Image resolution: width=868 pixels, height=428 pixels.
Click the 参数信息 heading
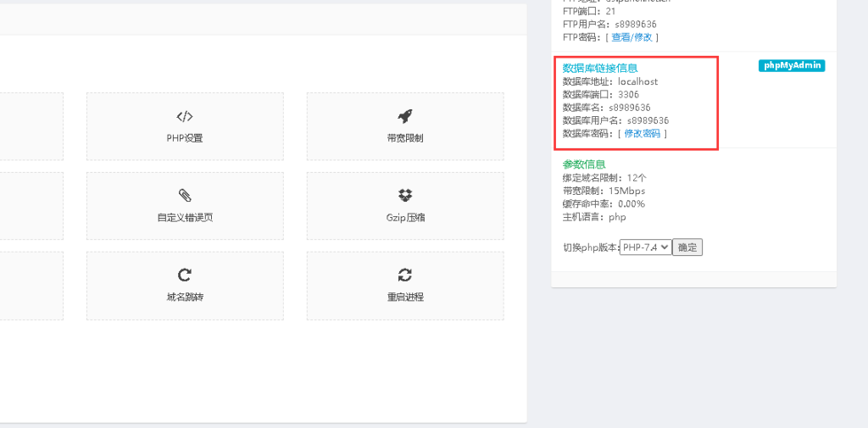(584, 164)
